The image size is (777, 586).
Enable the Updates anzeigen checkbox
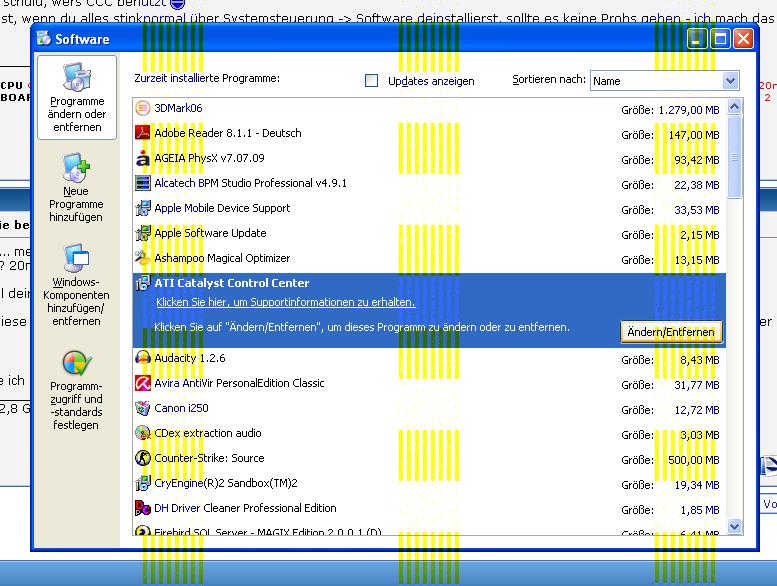click(x=371, y=80)
